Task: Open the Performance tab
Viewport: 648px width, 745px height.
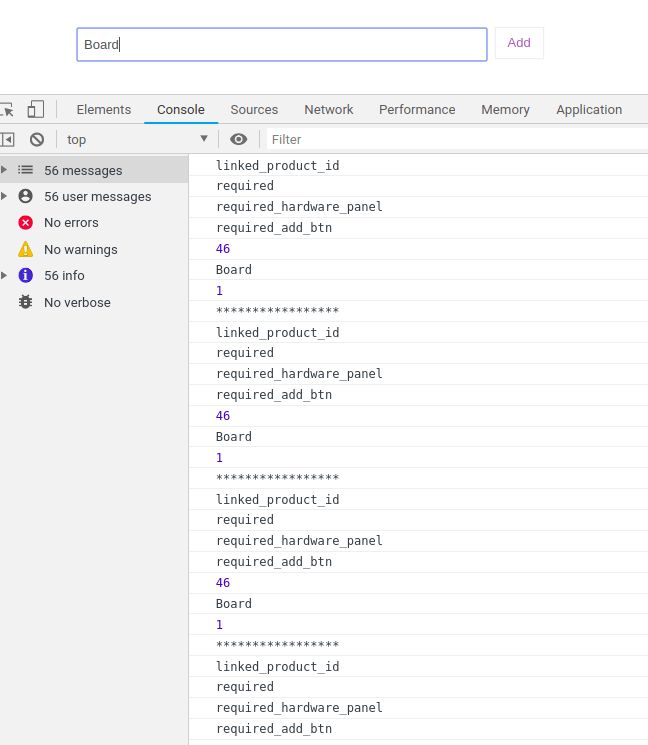Action: tap(417, 110)
